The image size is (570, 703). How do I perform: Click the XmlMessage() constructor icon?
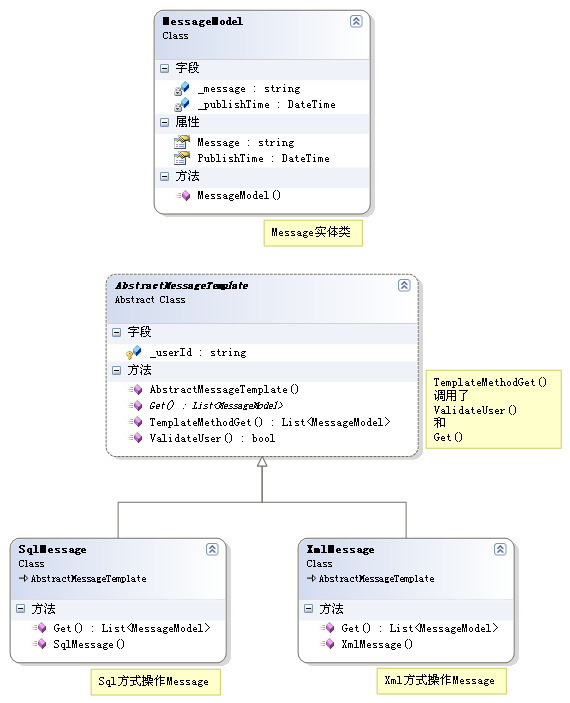pos(327,644)
